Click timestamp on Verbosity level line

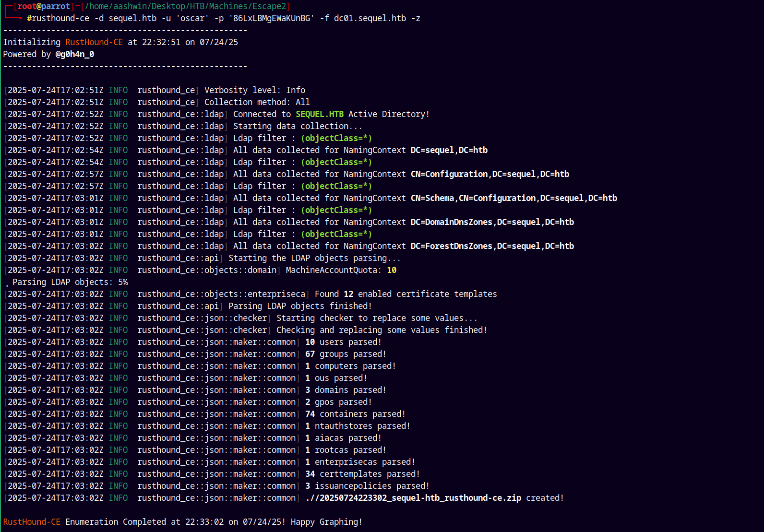point(56,90)
